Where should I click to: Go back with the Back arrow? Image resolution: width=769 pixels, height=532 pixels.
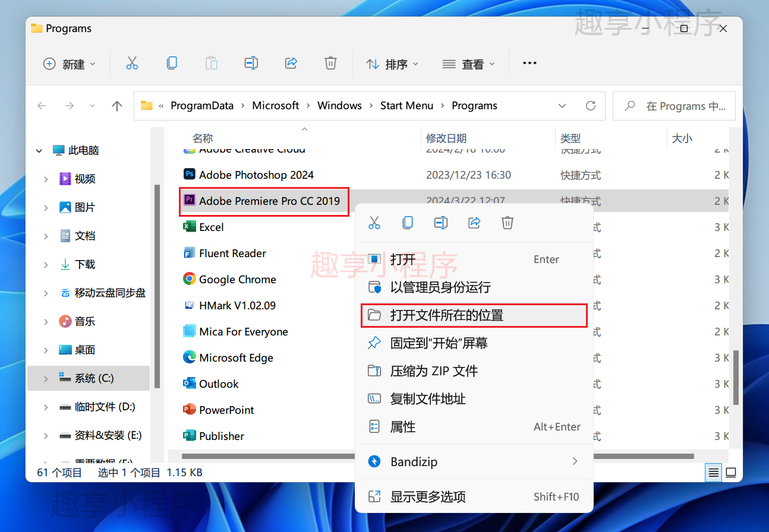coord(42,106)
